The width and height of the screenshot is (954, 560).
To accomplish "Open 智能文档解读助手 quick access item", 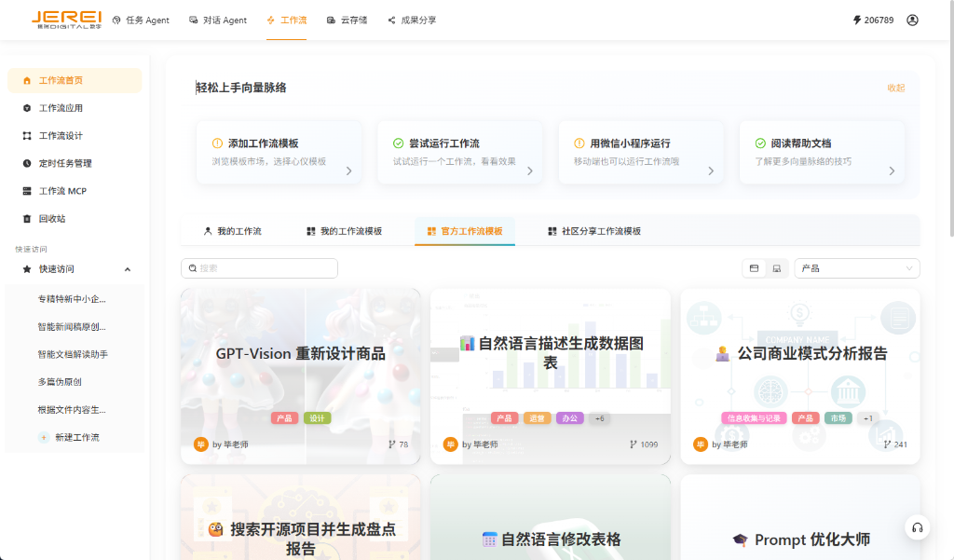I will [x=73, y=354].
